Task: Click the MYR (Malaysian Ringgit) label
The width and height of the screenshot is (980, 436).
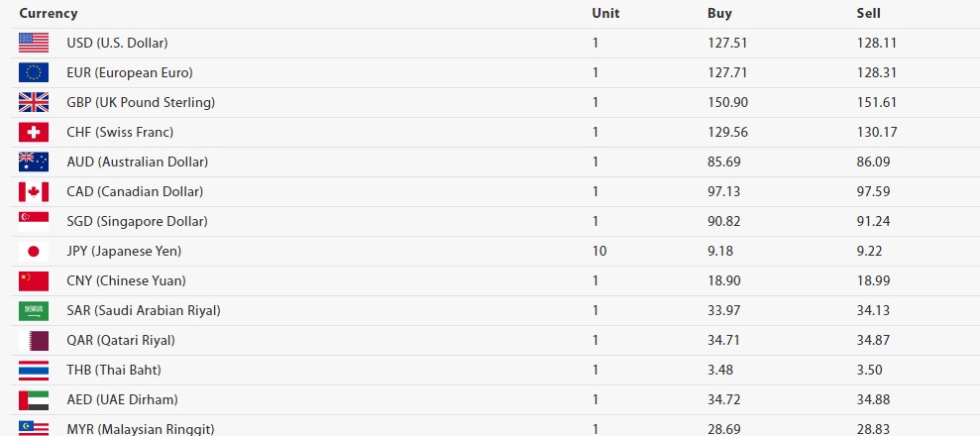Action: point(141,429)
